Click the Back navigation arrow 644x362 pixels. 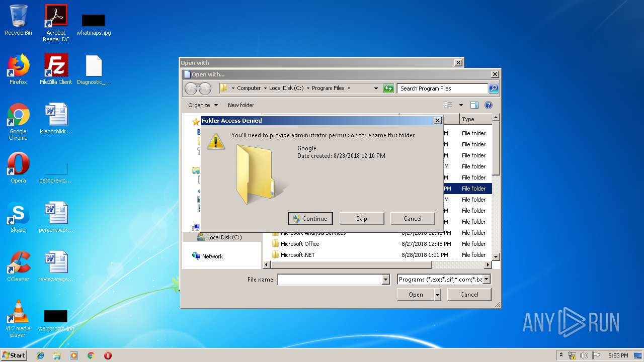click(x=191, y=88)
